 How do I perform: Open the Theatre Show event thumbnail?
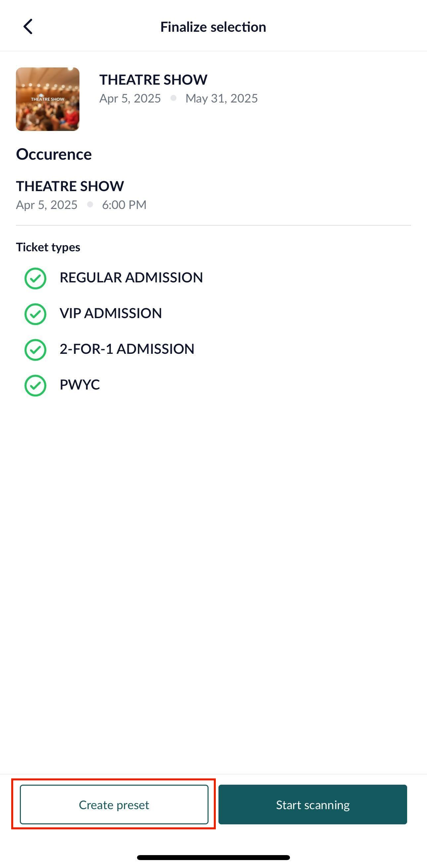(x=48, y=99)
